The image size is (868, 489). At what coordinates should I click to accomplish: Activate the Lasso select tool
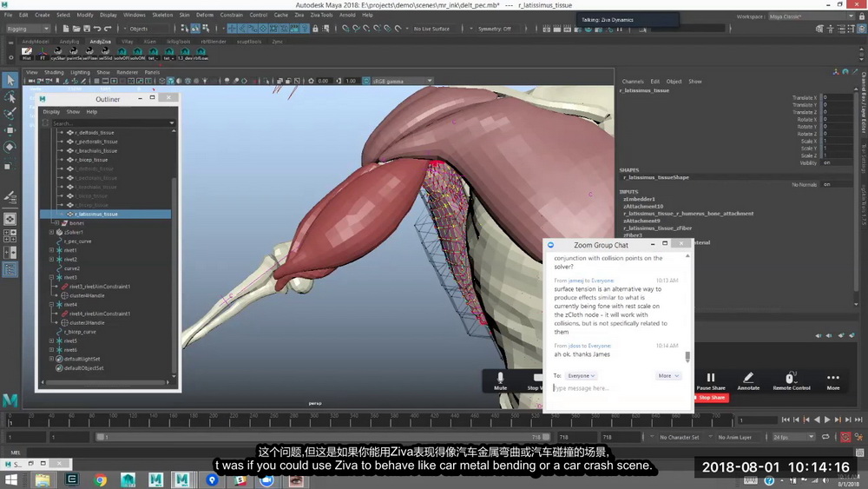pyautogui.click(x=10, y=97)
